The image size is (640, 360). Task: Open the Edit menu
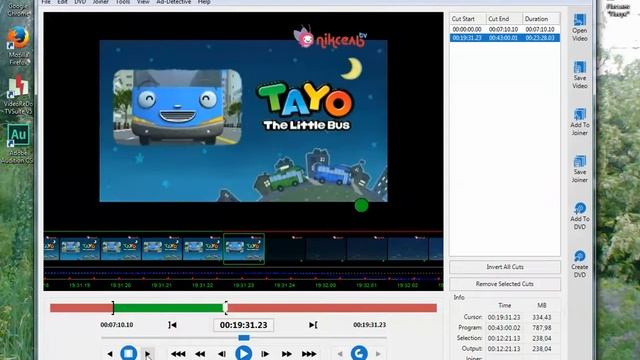pos(62,2)
